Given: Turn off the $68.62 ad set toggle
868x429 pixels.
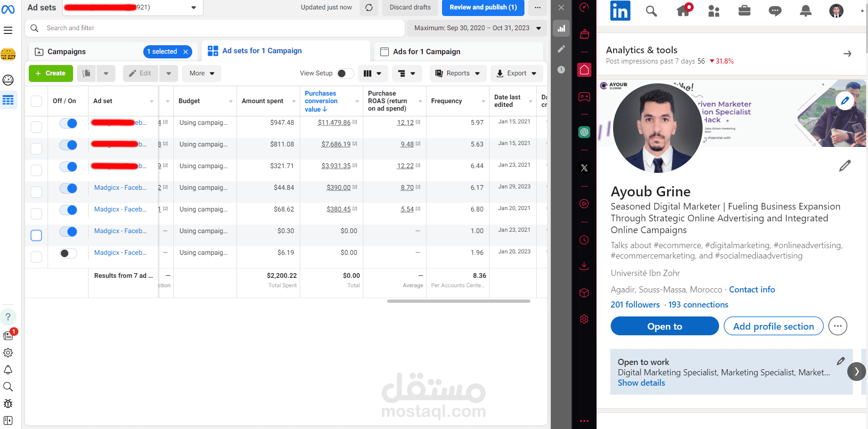Looking at the screenshot, I should pyautogui.click(x=68, y=210).
